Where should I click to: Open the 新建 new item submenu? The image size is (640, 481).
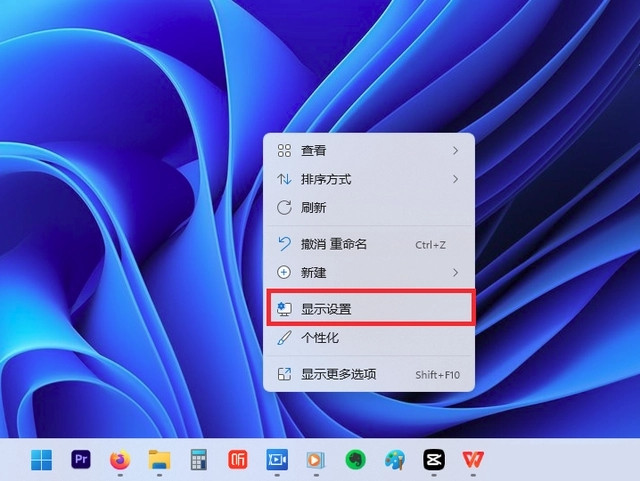pos(369,272)
